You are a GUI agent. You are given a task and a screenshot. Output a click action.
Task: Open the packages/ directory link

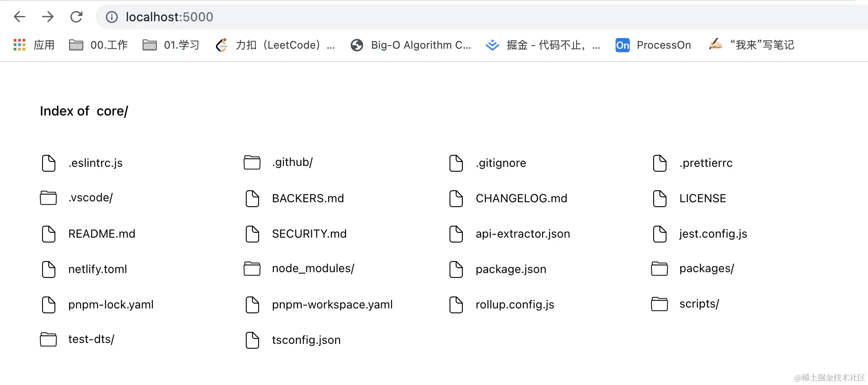click(706, 269)
